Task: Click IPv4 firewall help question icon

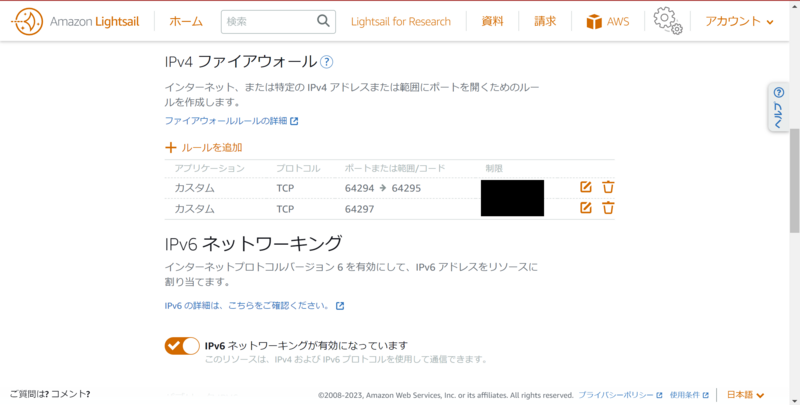Action: point(327,62)
